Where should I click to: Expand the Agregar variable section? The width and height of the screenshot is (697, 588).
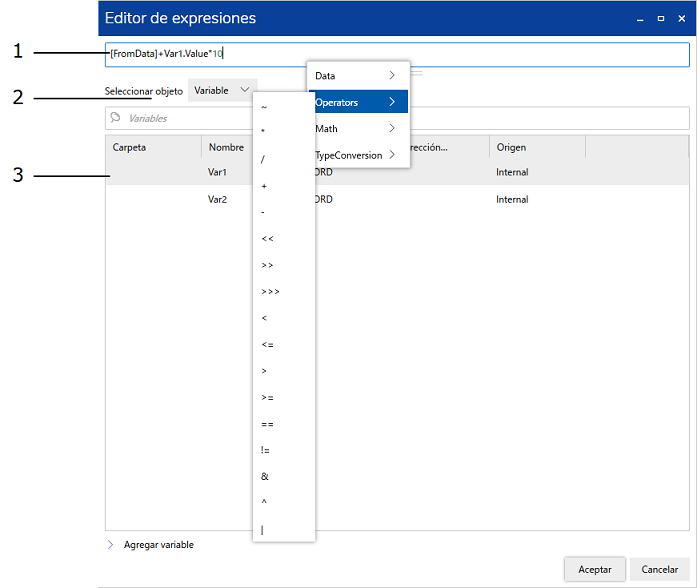coord(110,545)
